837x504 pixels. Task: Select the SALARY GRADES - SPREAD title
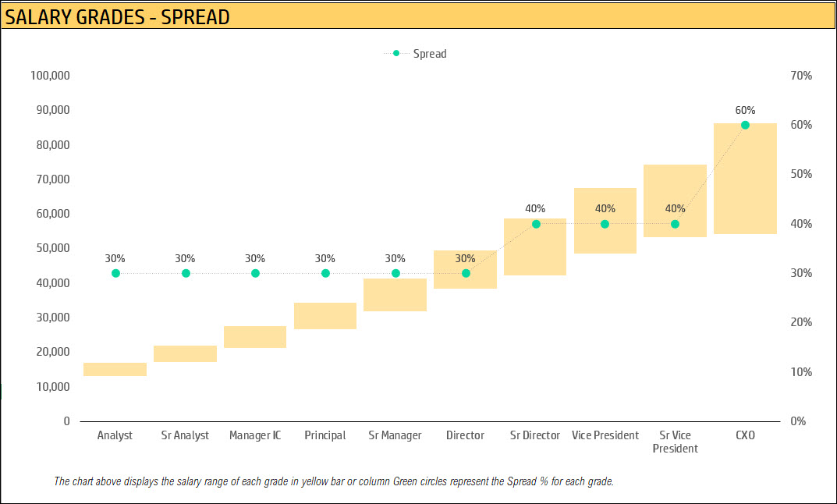[118, 17]
